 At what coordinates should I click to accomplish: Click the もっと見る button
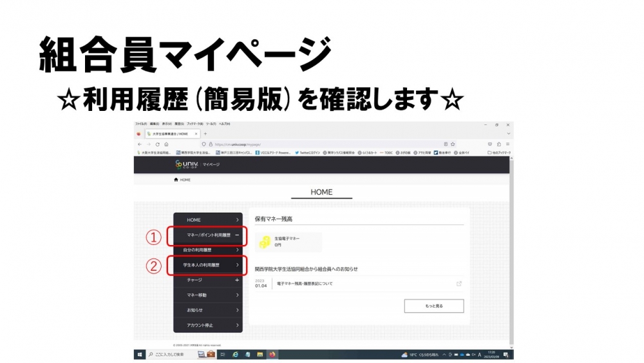click(433, 306)
